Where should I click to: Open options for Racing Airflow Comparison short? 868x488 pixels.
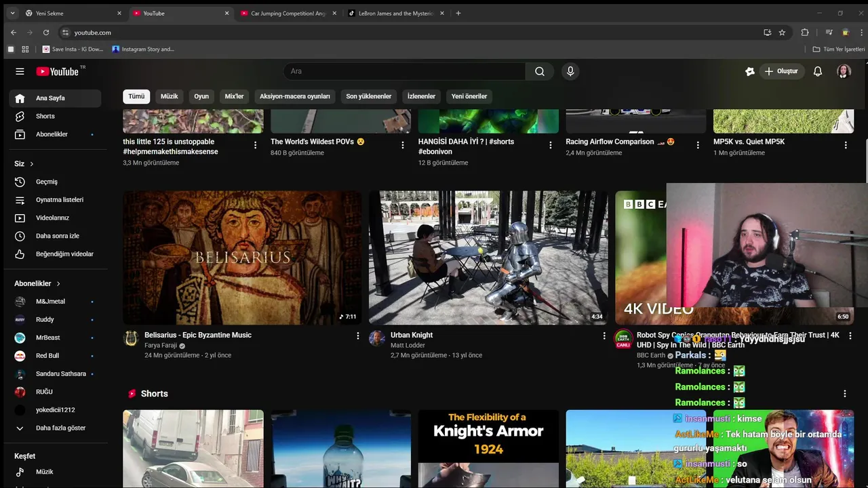(698, 145)
